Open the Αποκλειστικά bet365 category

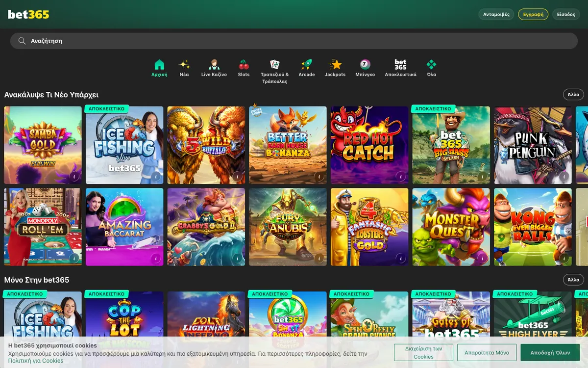[400, 68]
